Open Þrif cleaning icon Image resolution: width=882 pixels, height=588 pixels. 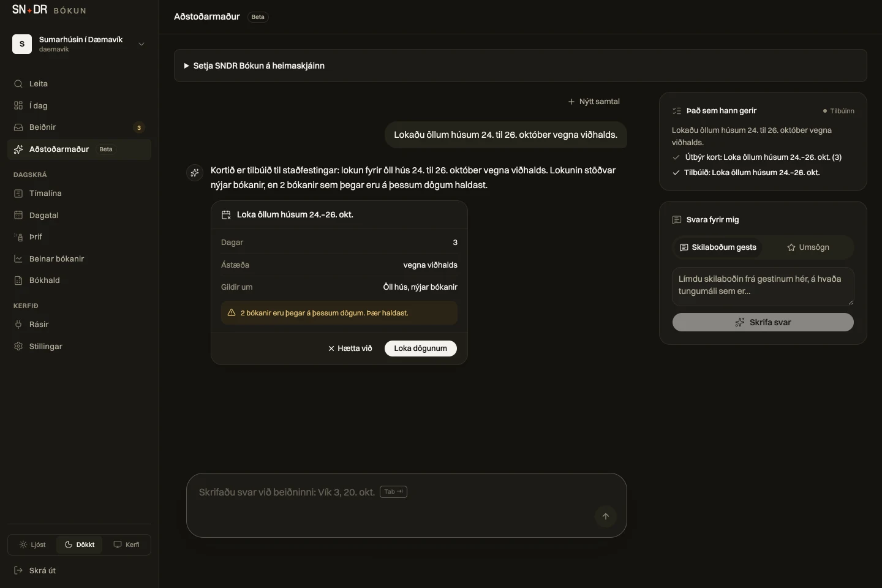click(x=18, y=237)
